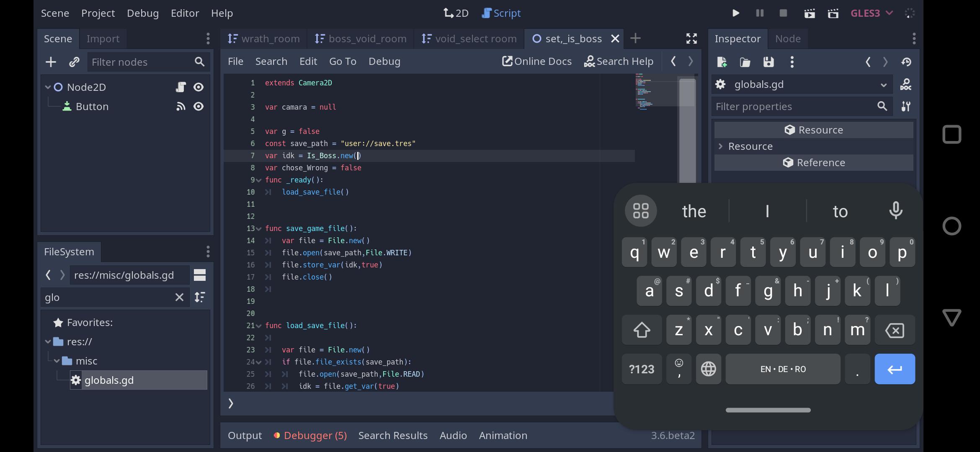This screenshot has height=452, width=980.
Task: Hide the Node2D node with its eye toggle
Action: (x=199, y=87)
